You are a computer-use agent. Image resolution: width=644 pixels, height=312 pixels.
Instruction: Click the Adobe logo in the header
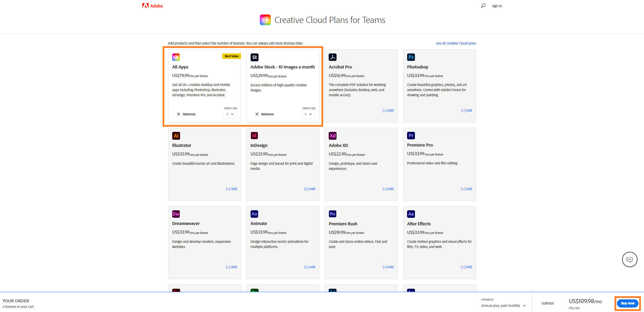pos(153,6)
